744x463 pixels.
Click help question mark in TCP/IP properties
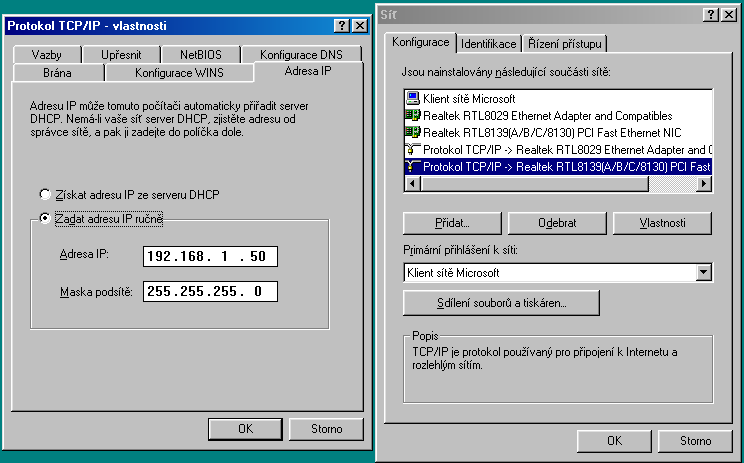point(342,26)
